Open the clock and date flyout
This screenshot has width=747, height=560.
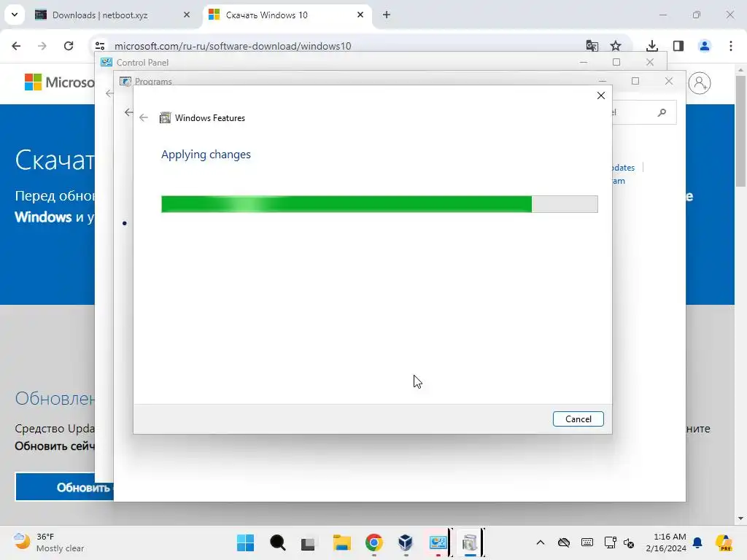click(x=666, y=542)
